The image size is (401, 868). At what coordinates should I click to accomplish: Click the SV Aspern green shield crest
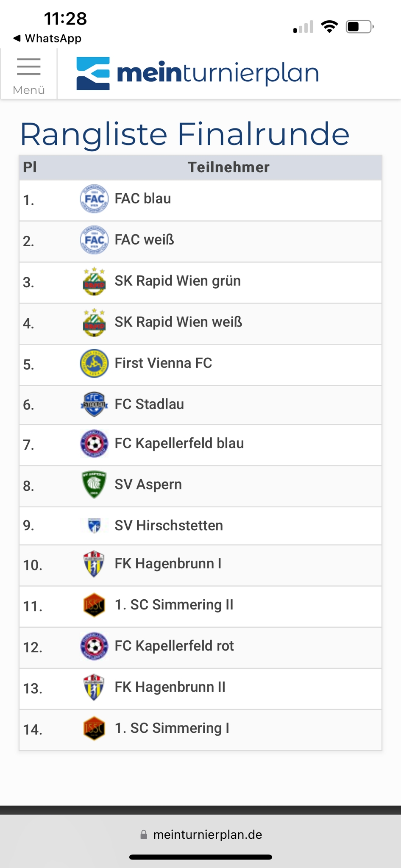[94, 484]
